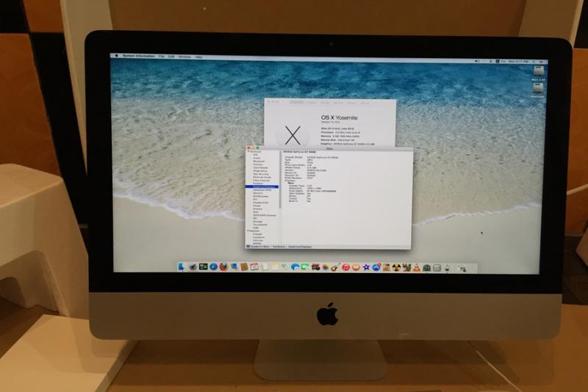Select Hardware RAID in the sidebar
The width and height of the screenshot is (588, 392).
click(x=262, y=190)
